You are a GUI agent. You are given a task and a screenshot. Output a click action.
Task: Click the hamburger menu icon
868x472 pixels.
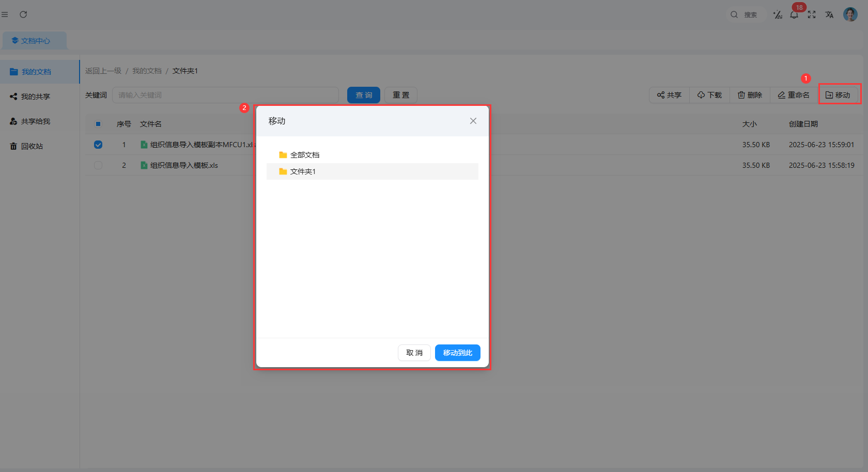pyautogui.click(x=5, y=14)
